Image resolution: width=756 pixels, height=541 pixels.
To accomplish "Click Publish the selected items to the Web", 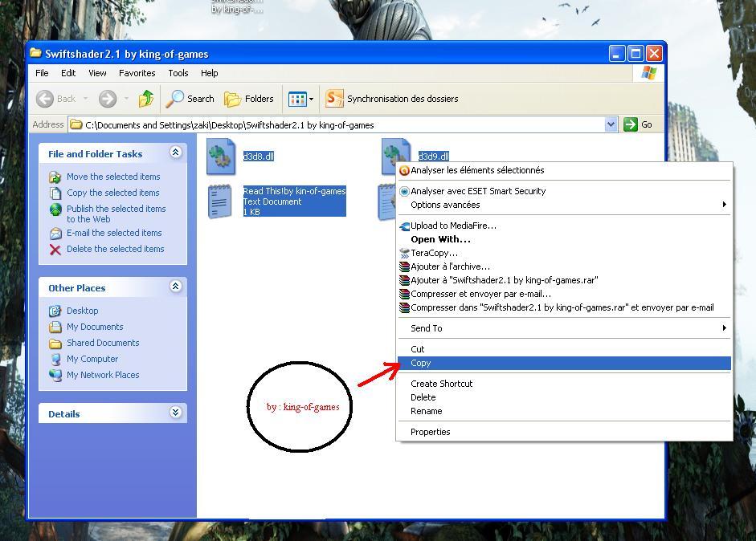I will (x=116, y=214).
